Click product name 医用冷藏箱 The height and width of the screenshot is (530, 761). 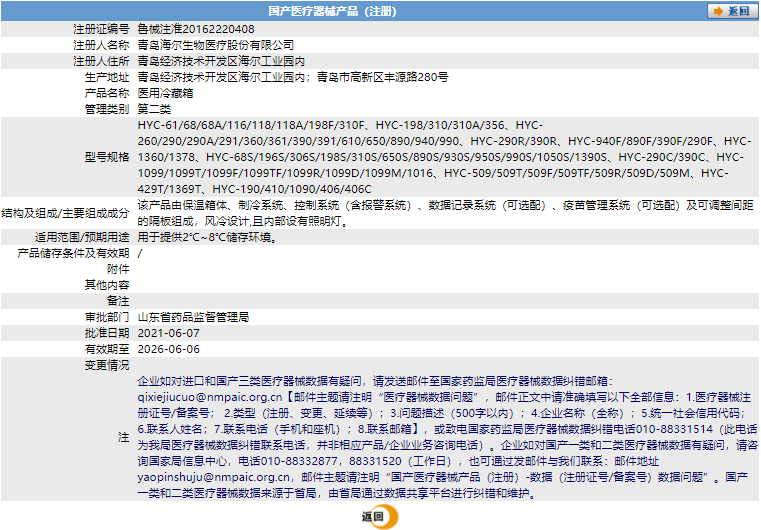pos(165,93)
